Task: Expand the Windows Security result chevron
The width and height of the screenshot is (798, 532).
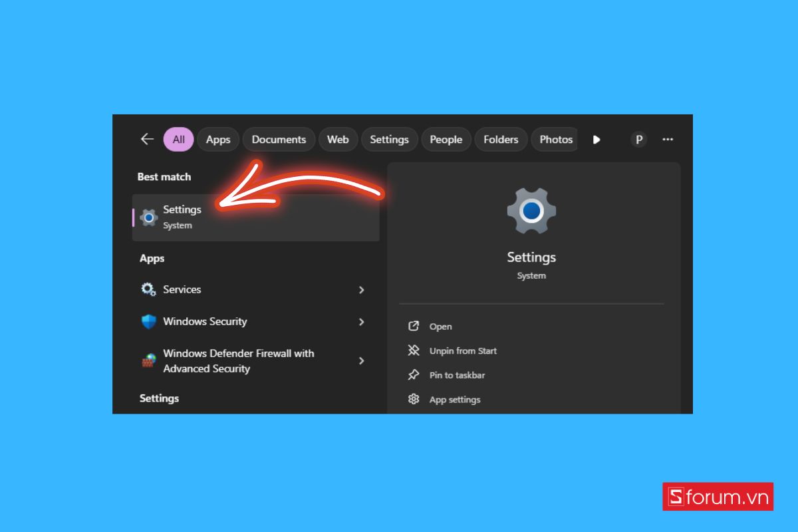Action: click(x=362, y=322)
